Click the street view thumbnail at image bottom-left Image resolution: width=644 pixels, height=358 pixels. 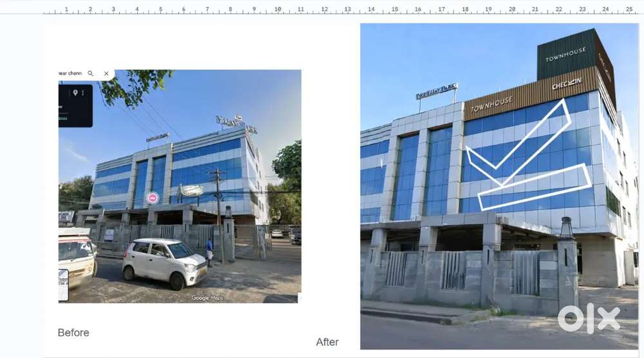(63, 285)
